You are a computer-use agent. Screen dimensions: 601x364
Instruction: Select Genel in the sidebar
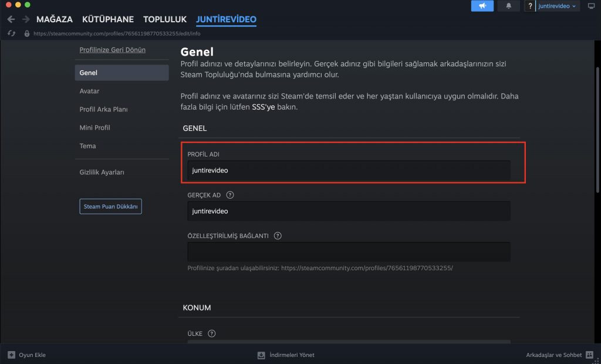tap(122, 73)
